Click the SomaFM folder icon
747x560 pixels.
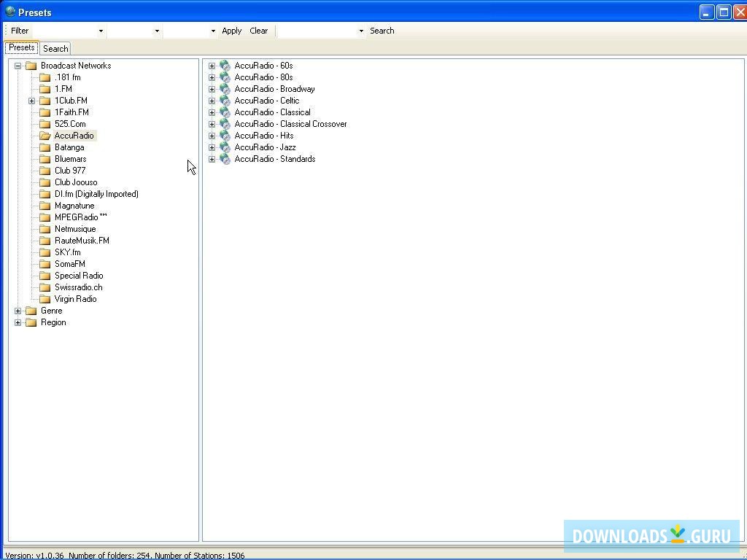click(44, 264)
